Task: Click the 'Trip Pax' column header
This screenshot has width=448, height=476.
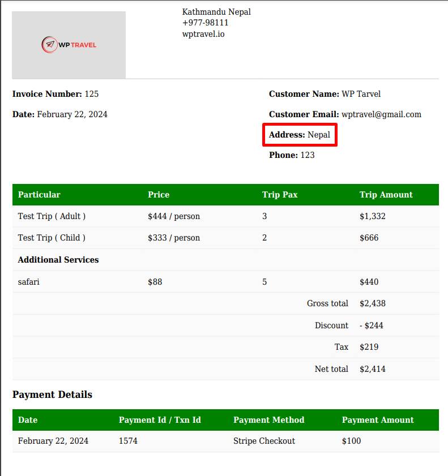Action: [280, 195]
